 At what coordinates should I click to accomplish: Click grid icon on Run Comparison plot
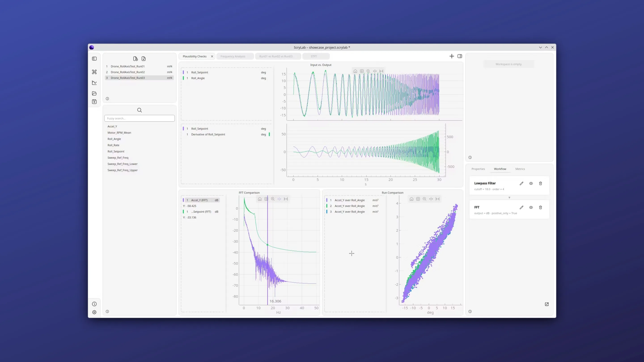[x=418, y=199]
